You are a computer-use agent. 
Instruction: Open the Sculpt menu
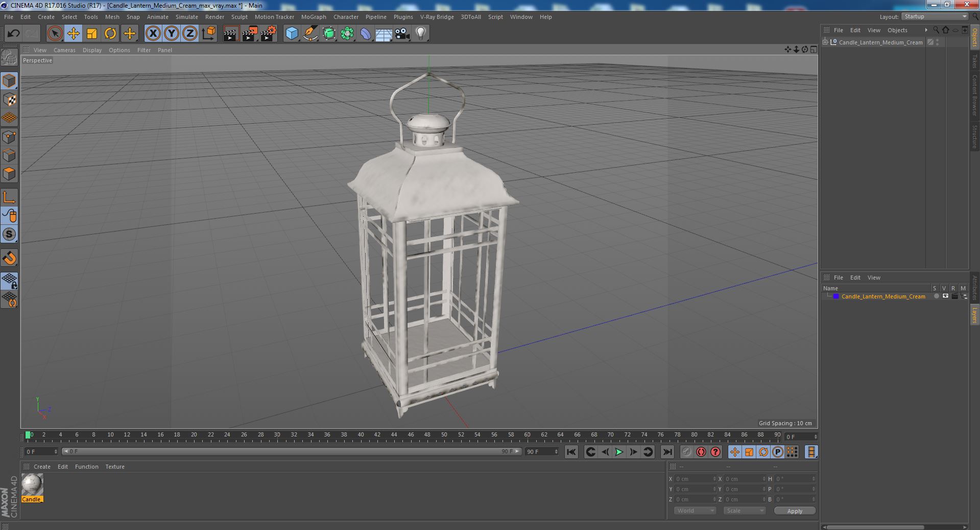(x=239, y=17)
